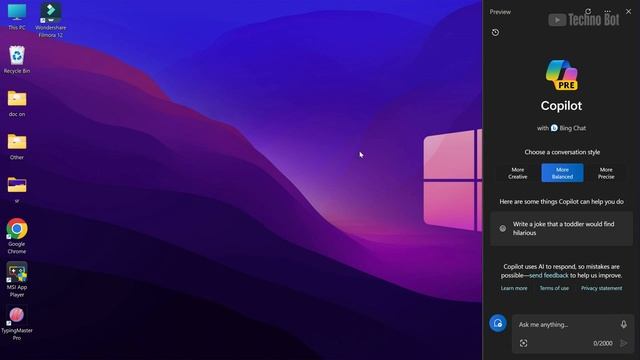640x360 pixels.
Task: Click the Copilot title text
Action: [562, 106]
